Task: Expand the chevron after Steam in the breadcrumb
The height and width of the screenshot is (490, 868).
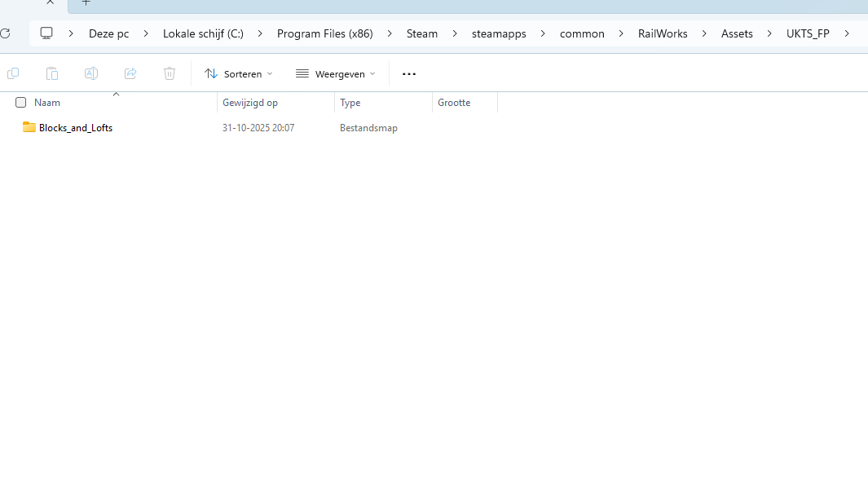Action: point(455,33)
